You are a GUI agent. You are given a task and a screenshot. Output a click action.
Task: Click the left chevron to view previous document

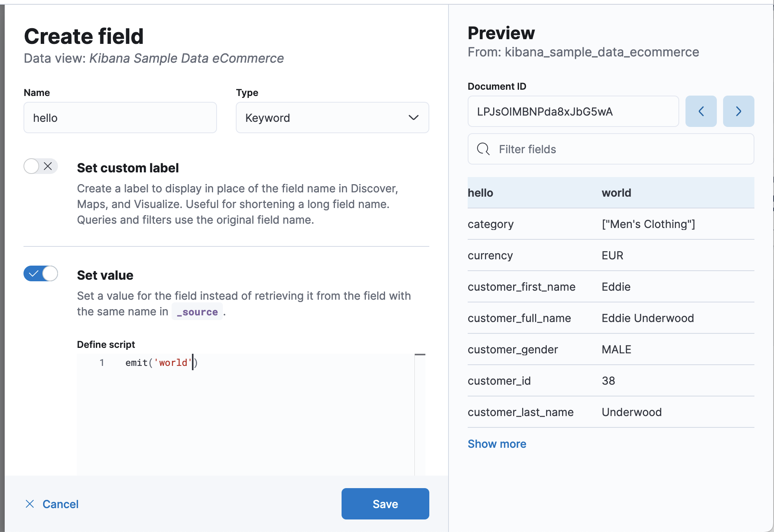click(x=701, y=111)
